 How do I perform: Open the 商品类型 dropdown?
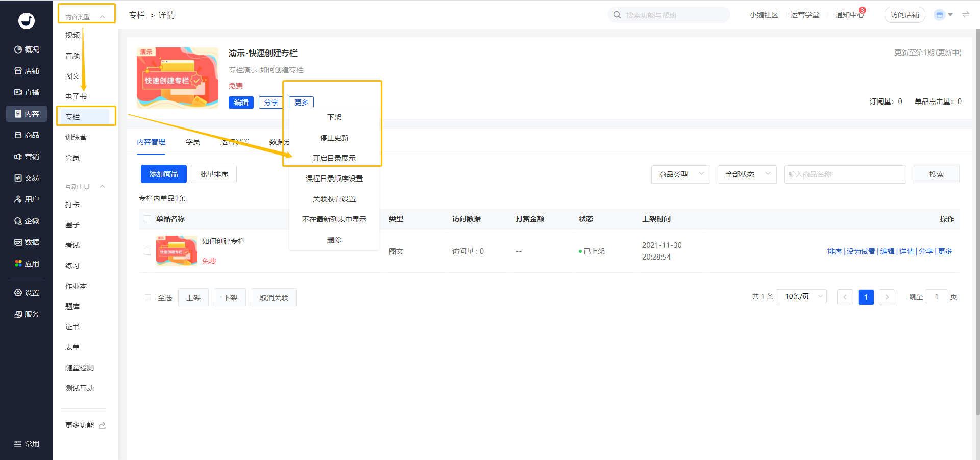coord(680,174)
